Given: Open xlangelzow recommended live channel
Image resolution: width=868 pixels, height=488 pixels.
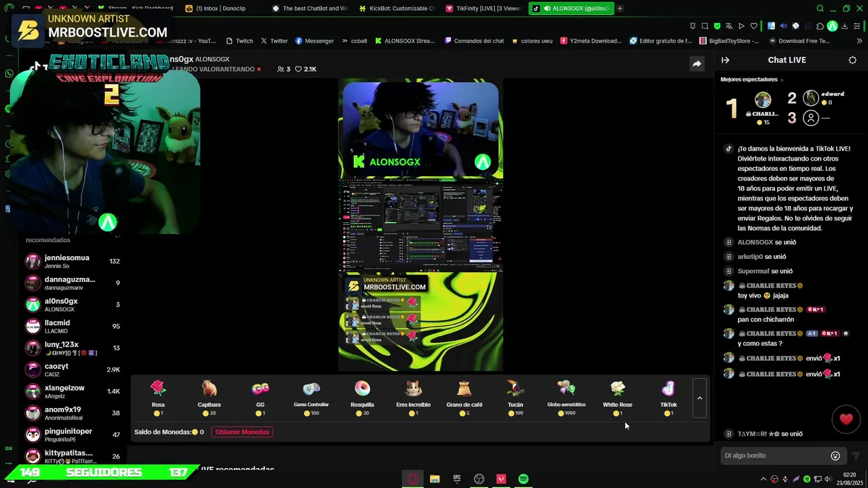Looking at the screenshot, I should pyautogui.click(x=73, y=391).
